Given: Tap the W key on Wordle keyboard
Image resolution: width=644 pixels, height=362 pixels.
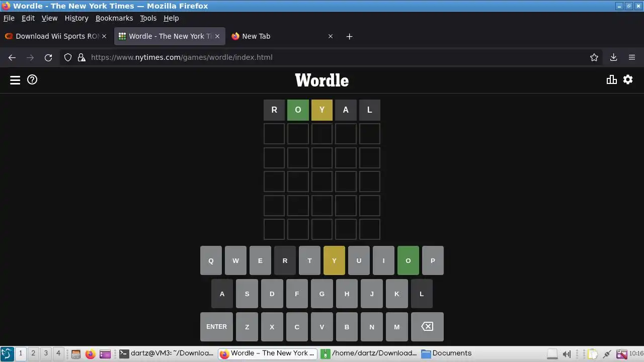Looking at the screenshot, I should (235, 260).
